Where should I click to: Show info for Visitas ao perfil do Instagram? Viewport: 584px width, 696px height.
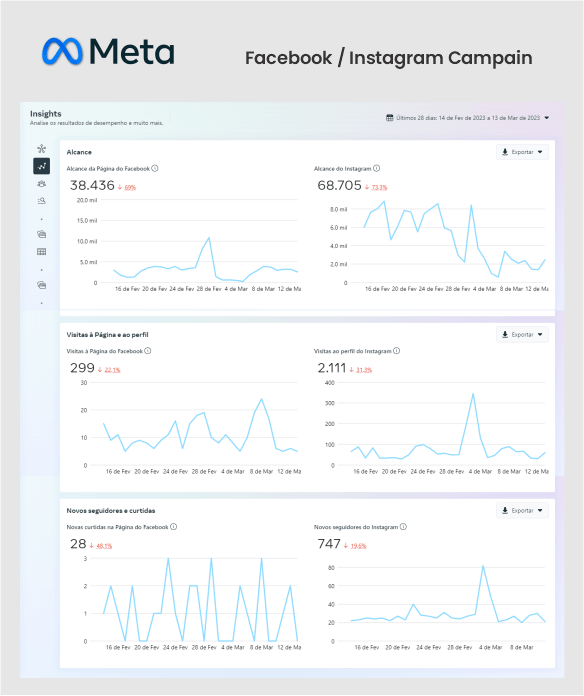click(397, 351)
